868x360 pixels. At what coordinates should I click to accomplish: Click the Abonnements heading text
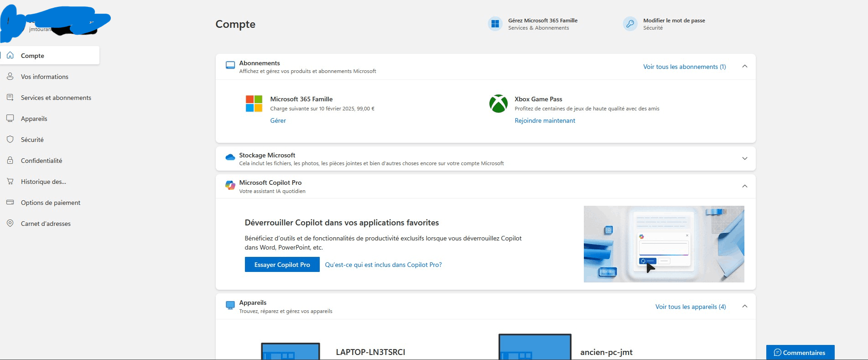[x=260, y=63]
